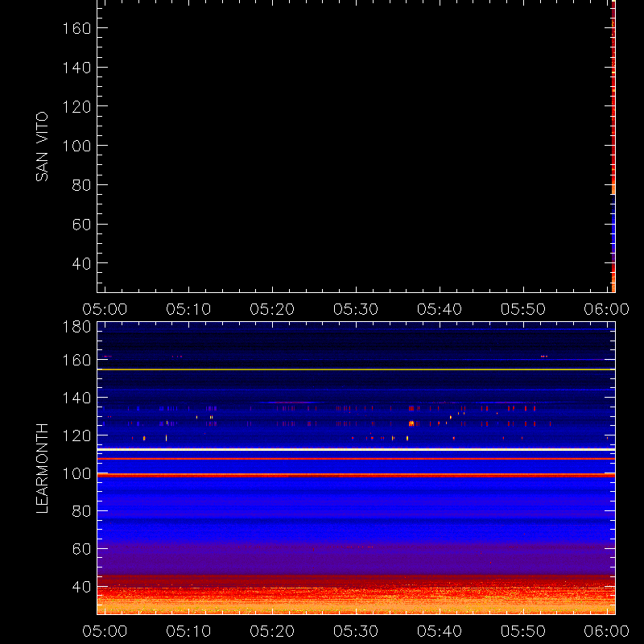Pick the 05:00 time label under SAN VITO plot
Image resolution: width=644 pixels, height=644 pixels.
(105, 309)
